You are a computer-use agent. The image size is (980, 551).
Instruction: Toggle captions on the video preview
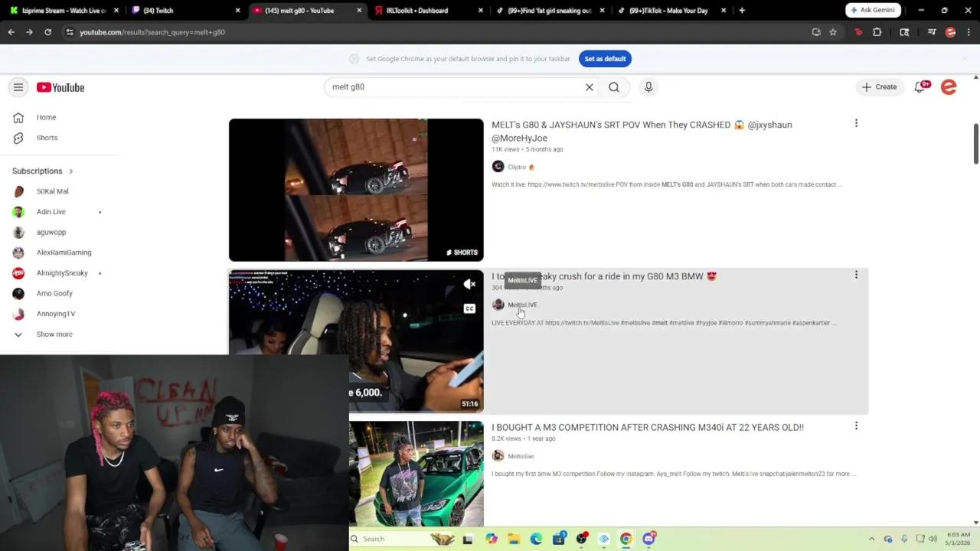click(469, 308)
